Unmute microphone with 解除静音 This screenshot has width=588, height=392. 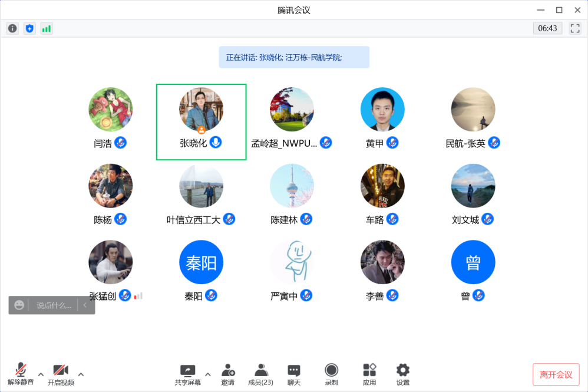pyautogui.click(x=21, y=374)
